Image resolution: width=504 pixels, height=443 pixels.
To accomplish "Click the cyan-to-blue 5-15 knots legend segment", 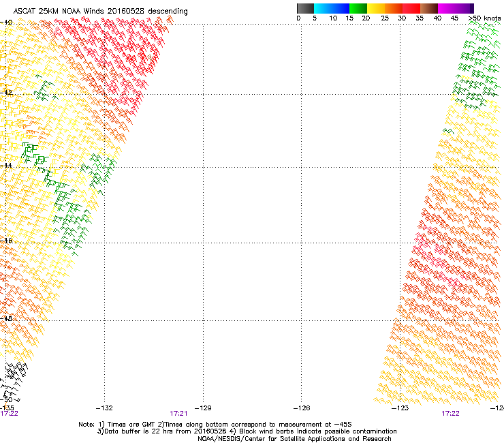I will [x=332, y=8].
